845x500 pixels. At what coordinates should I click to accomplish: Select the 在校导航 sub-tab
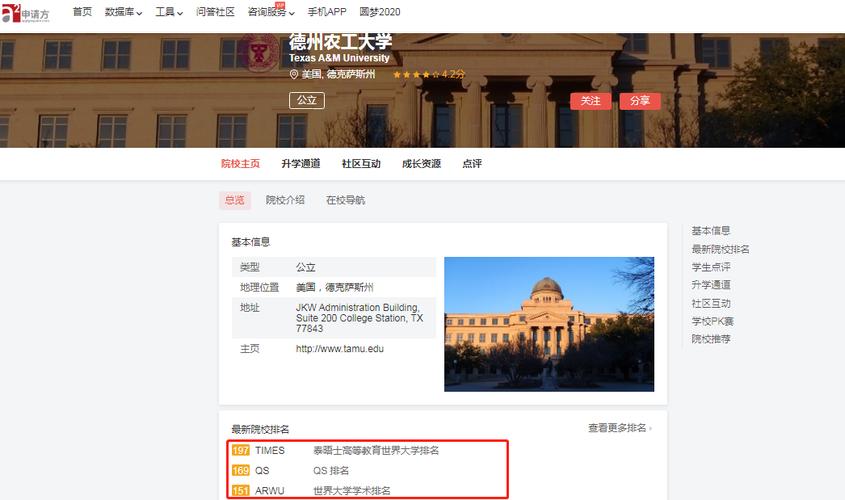[x=345, y=200]
